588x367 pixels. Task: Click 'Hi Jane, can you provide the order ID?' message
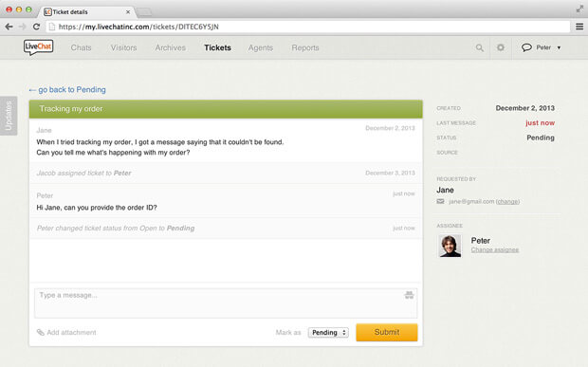point(97,208)
